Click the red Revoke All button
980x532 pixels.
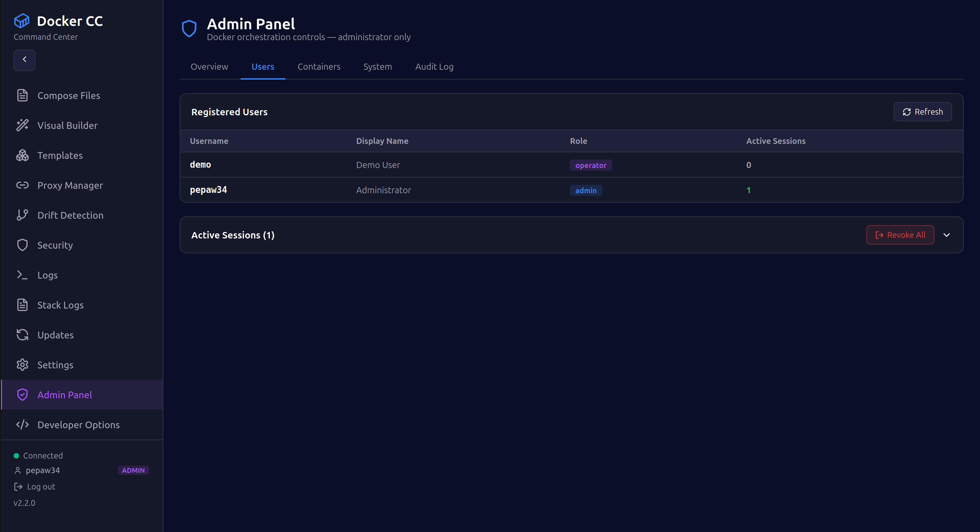point(900,235)
